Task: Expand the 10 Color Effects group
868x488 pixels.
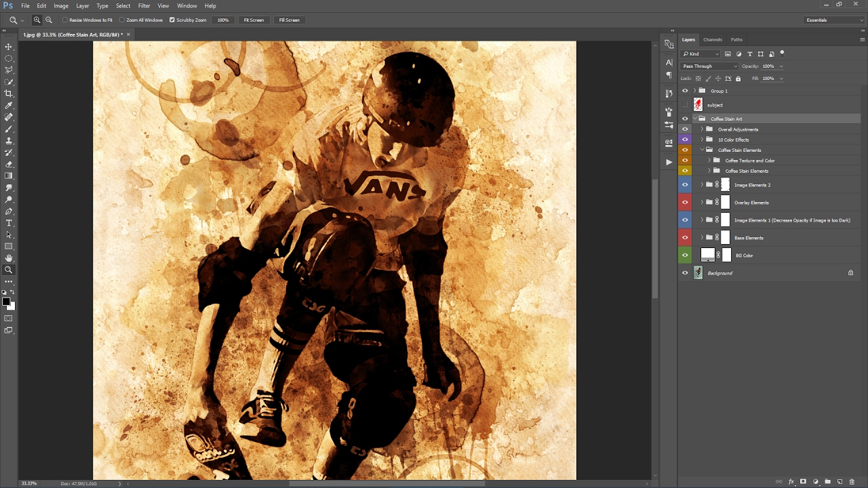Action: point(702,140)
